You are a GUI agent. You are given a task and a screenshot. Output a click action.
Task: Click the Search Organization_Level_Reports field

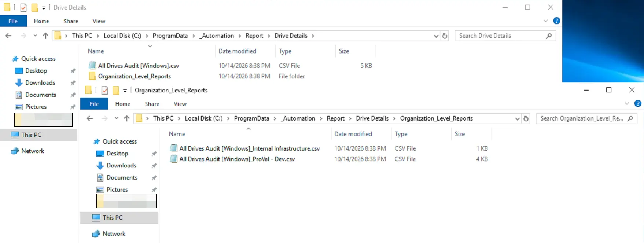coord(586,118)
